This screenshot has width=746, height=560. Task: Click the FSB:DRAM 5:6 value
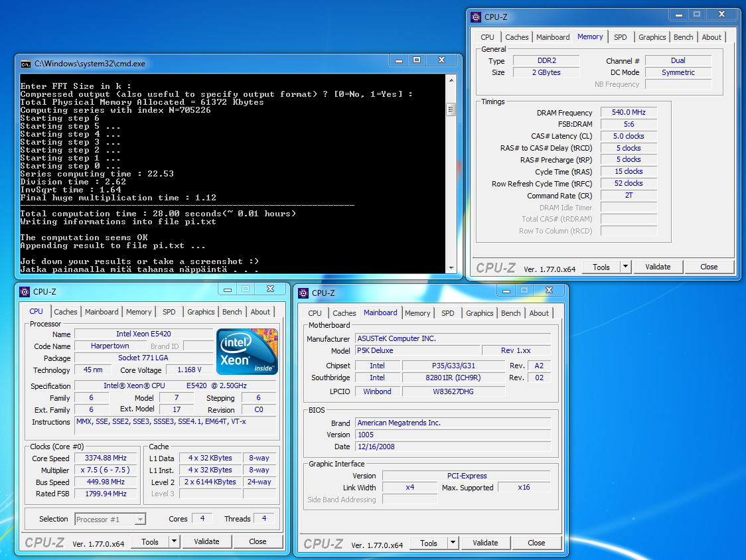[629, 124]
